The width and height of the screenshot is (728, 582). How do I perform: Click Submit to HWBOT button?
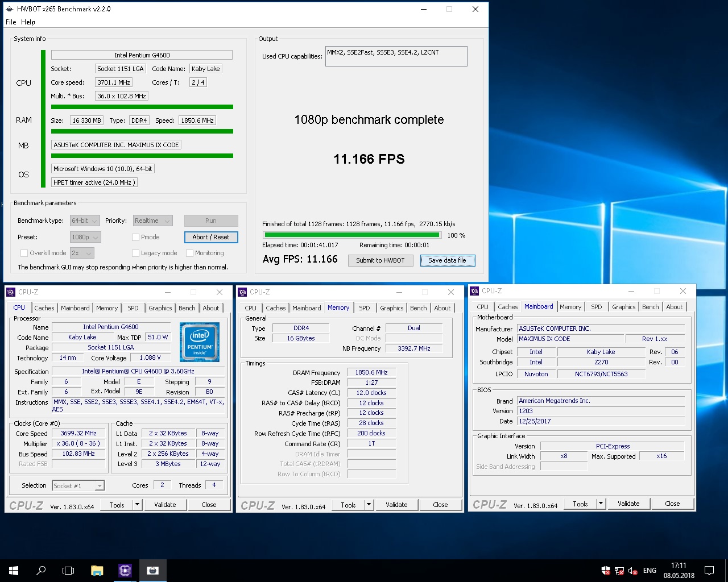[380, 260]
